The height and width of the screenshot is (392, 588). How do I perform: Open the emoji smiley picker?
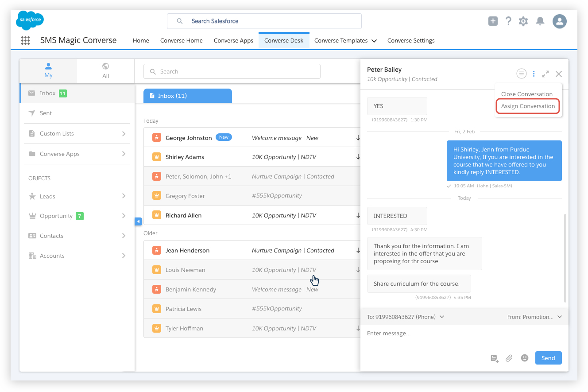coord(525,358)
